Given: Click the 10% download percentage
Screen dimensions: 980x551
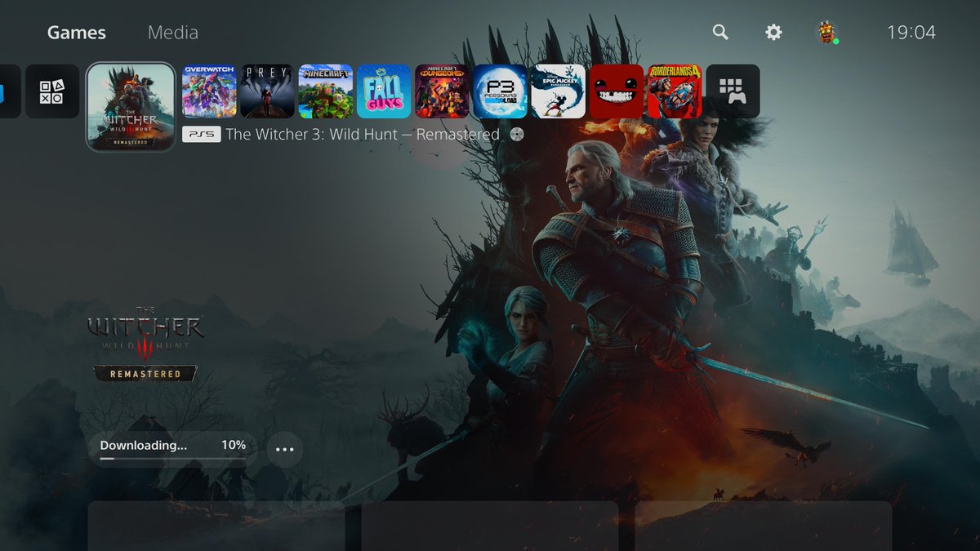Looking at the screenshot, I should (x=234, y=445).
